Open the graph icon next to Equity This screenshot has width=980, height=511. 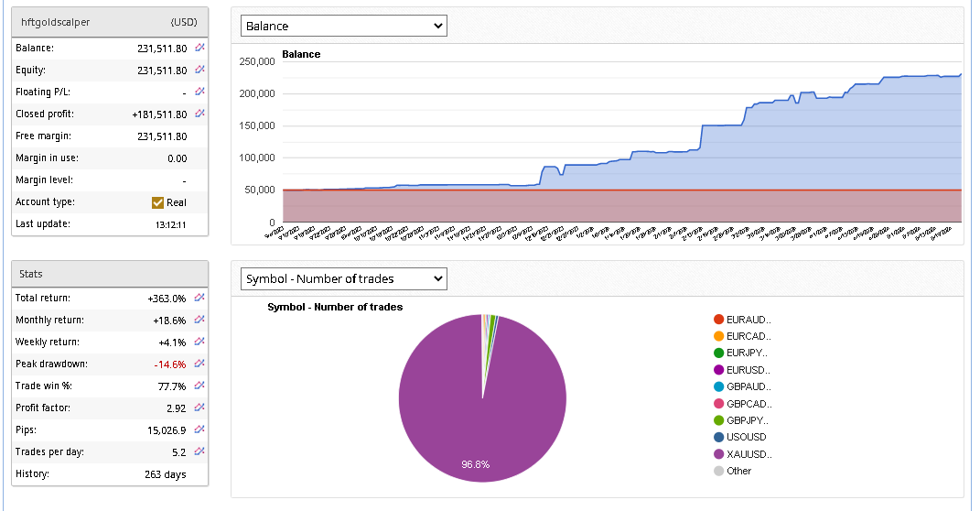pos(199,70)
